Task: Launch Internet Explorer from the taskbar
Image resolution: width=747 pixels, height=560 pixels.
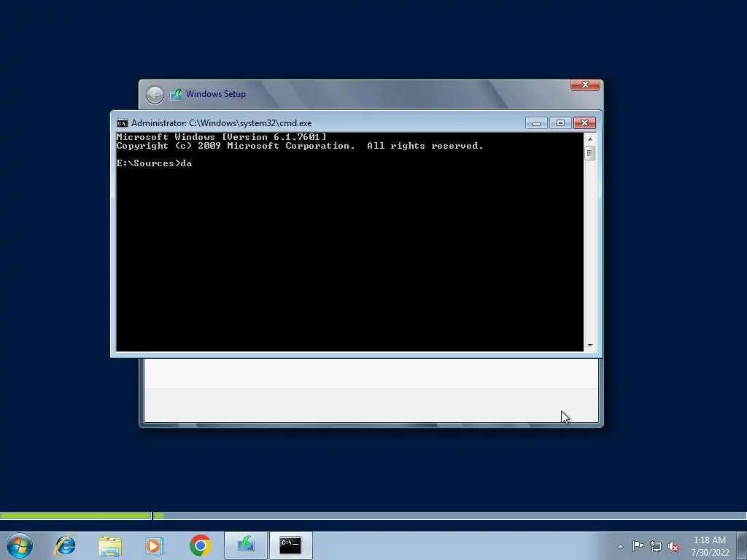Action: click(x=65, y=545)
